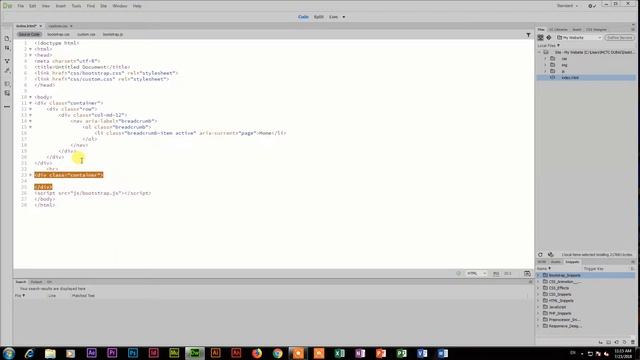This screenshot has width=640, height=360.
Task: Open After Effects from taskbar
Action: point(91,353)
